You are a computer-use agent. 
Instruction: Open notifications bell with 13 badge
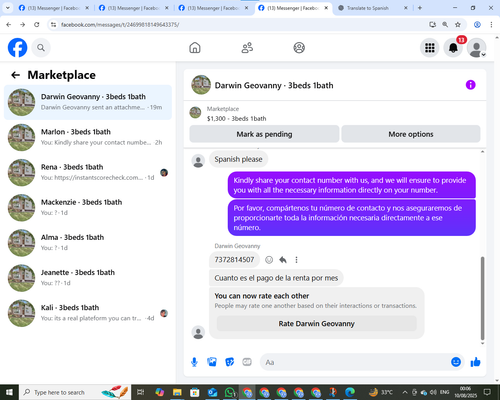click(x=453, y=48)
